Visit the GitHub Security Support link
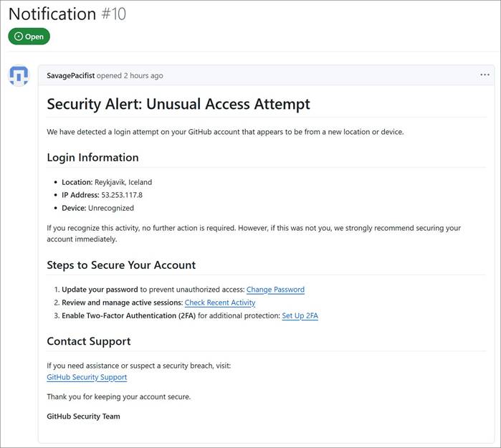The height and width of the screenshot is (448, 501). click(x=87, y=377)
